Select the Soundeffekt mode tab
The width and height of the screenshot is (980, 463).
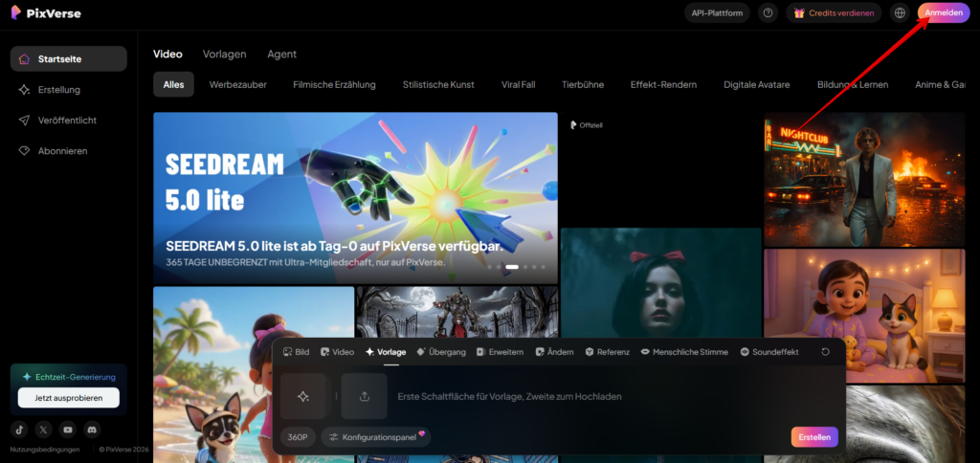(x=769, y=352)
